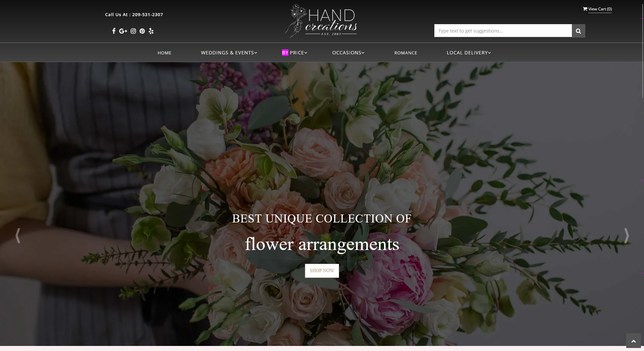This screenshot has height=351, width=644.
Task: Open the Pinterest icon
Action: [142, 31]
